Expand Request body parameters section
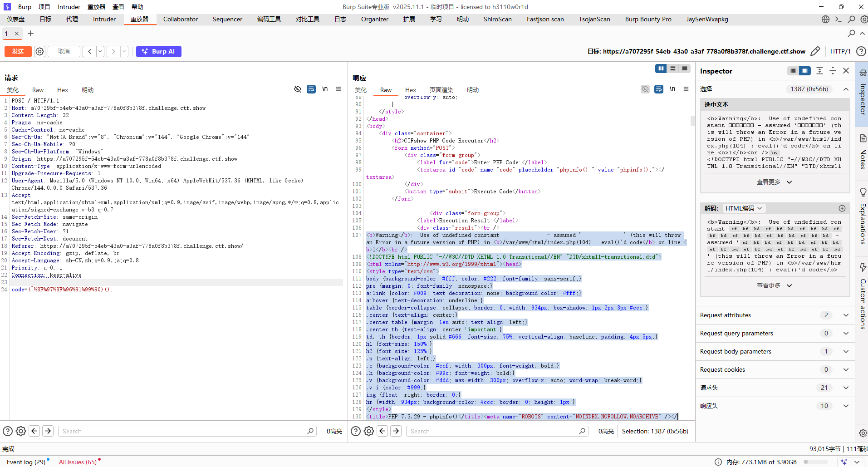This screenshot has width=868, height=467. [x=774, y=351]
